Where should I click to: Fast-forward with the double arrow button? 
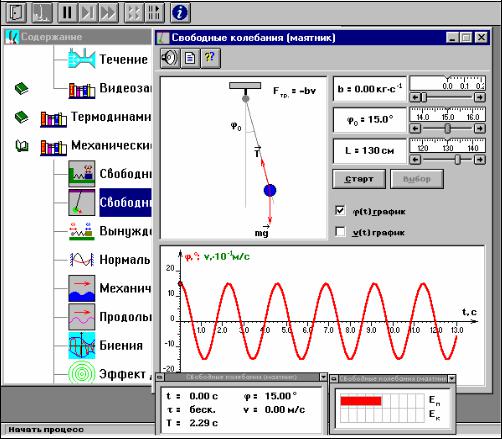tap(108, 13)
